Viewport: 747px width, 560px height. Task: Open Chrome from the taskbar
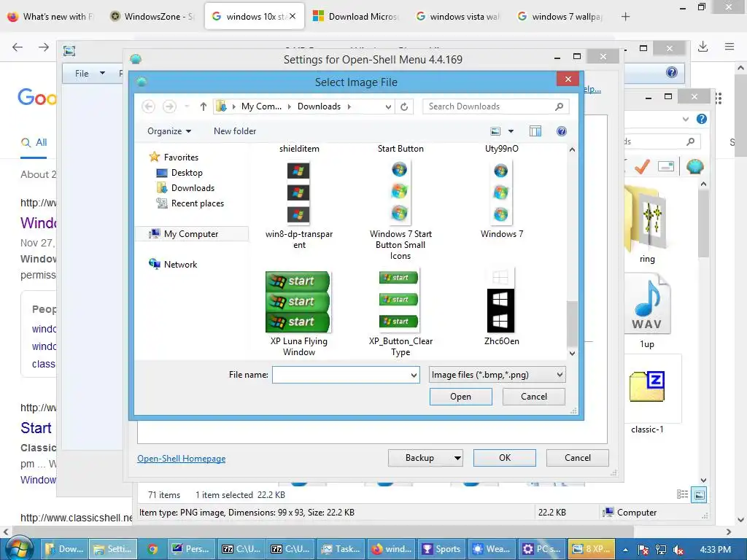click(152, 549)
